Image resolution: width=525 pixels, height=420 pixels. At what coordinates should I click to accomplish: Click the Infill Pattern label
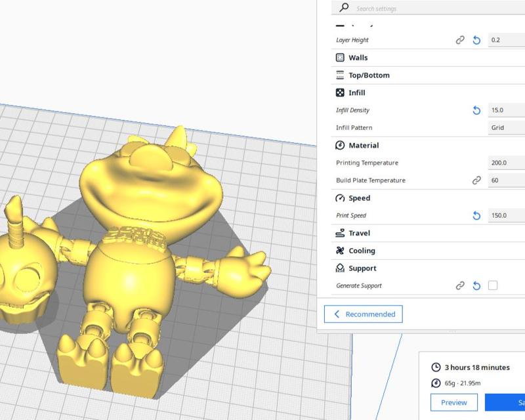tap(354, 127)
